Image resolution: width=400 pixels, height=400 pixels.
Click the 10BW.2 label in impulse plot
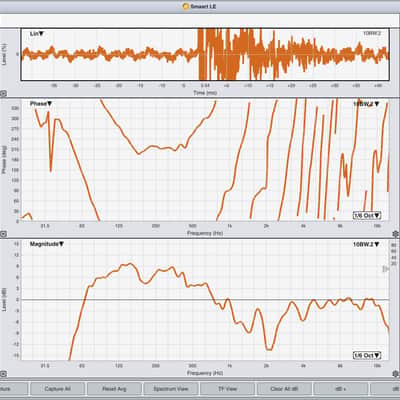point(372,33)
